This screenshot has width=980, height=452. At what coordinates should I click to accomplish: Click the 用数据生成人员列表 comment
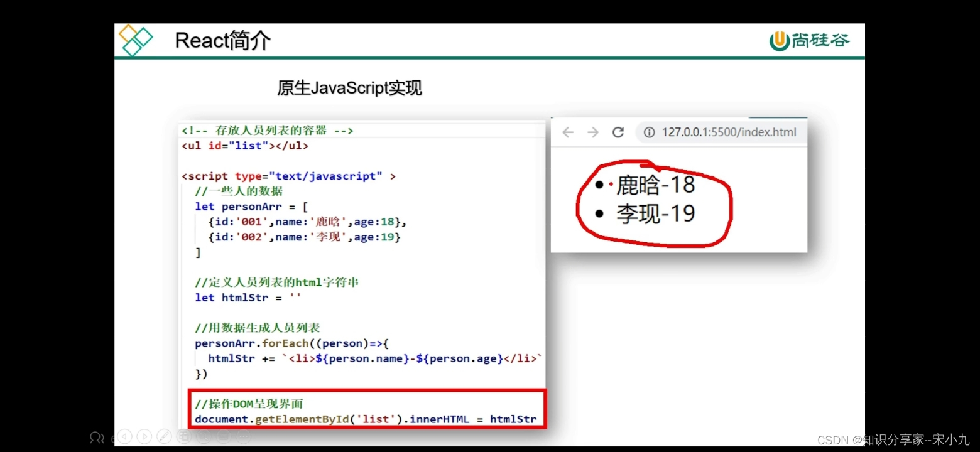coord(258,328)
